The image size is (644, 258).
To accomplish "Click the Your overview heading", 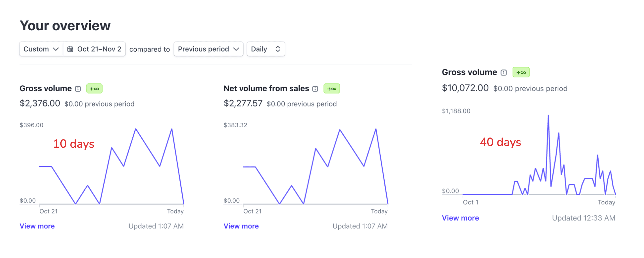I will (x=65, y=26).
